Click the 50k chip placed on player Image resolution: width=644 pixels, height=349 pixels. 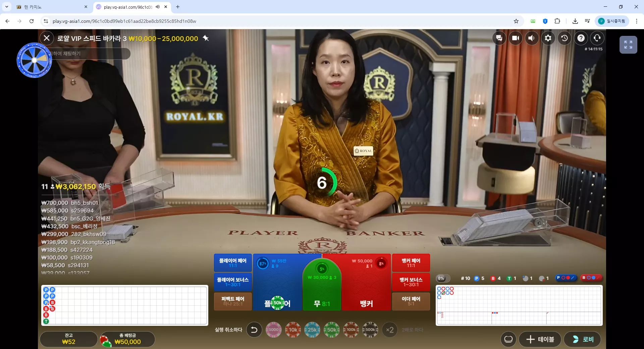coord(278,303)
